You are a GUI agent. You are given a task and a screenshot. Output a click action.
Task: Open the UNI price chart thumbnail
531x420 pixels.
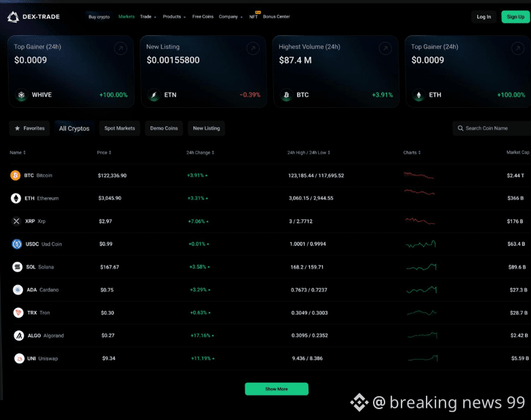tap(423, 358)
